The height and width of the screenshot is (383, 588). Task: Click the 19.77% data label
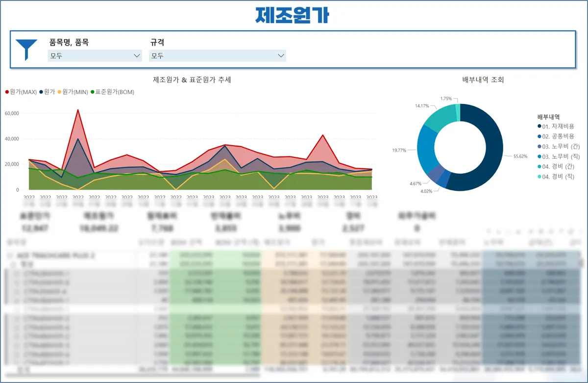coord(399,150)
